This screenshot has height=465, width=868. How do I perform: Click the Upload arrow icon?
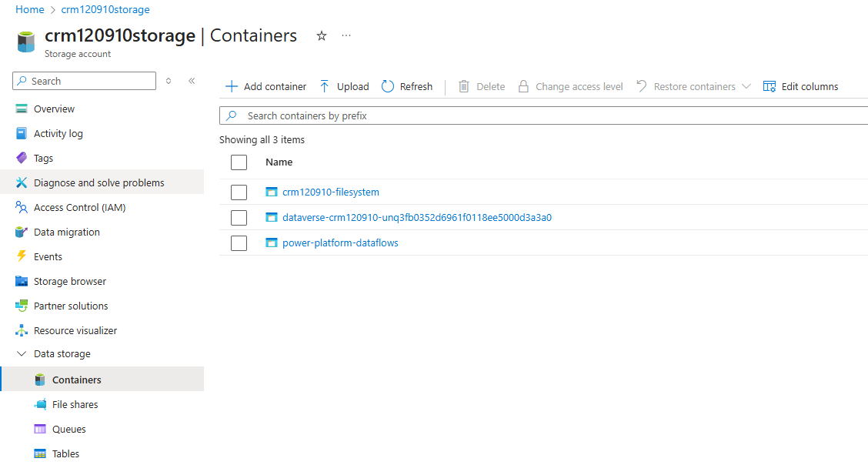[325, 86]
